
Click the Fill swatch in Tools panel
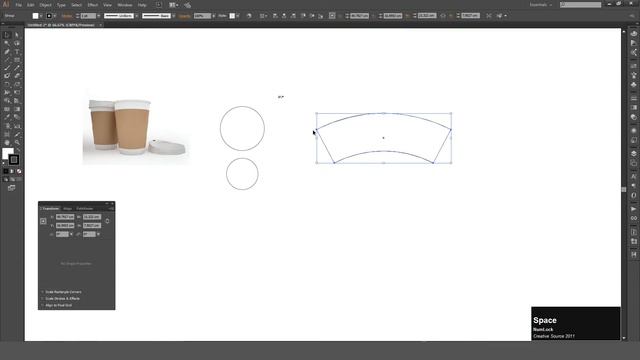pyautogui.click(x=7, y=153)
